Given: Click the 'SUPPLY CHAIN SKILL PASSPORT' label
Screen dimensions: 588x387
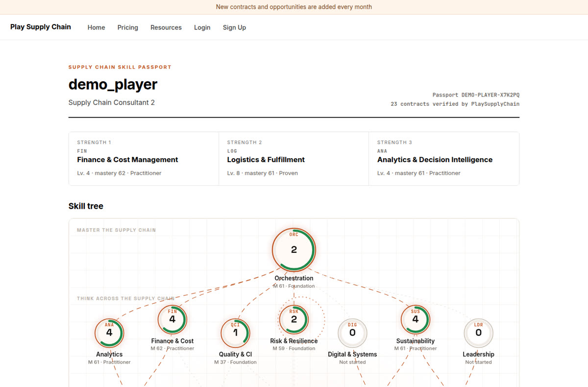Looking at the screenshot, I should pyautogui.click(x=120, y=67).
